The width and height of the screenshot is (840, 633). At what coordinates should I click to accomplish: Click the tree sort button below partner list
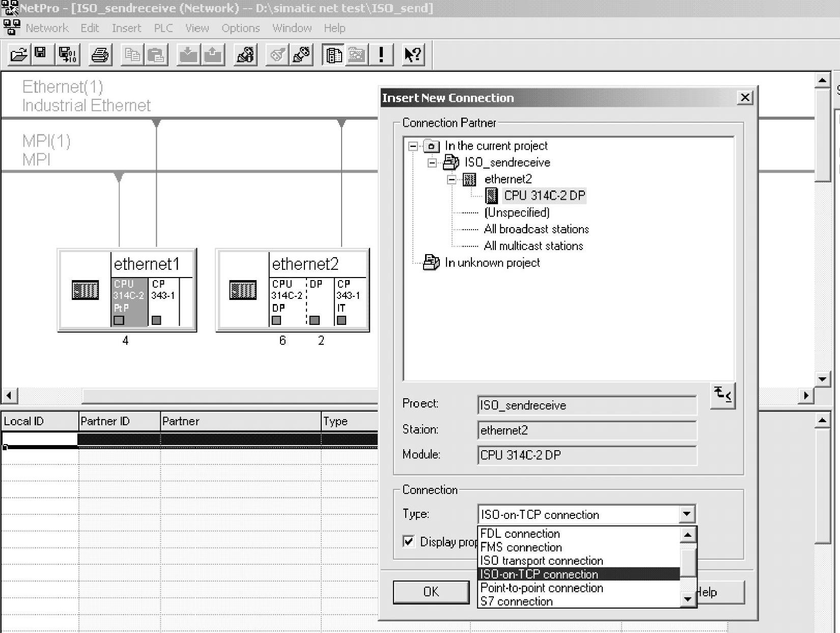click(x=722, y=396)
